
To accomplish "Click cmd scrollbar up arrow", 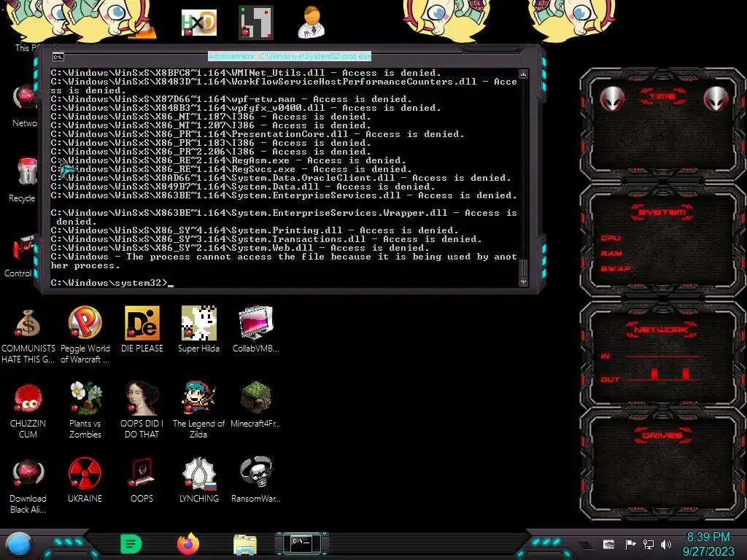I will click(524, 74).
